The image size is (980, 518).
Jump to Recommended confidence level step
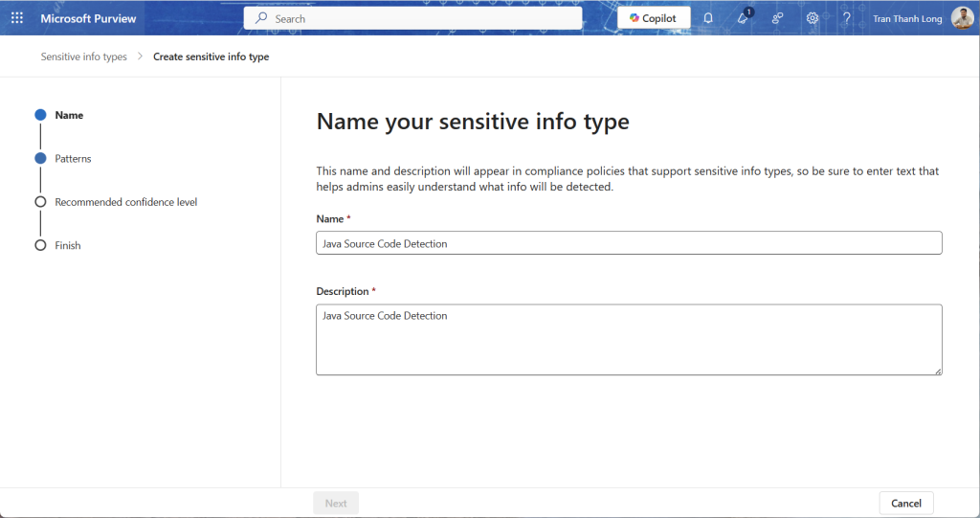click(x=125, y=202)
